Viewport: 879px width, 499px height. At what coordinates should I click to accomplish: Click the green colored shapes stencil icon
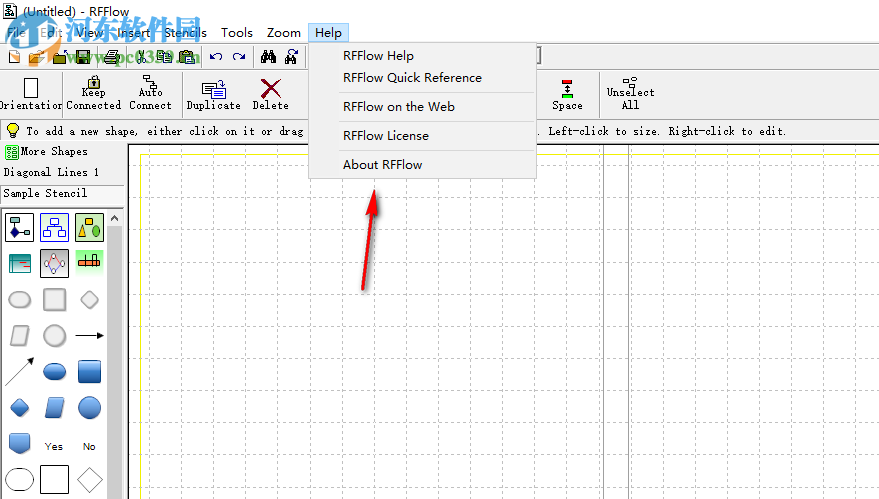[89, 227]
